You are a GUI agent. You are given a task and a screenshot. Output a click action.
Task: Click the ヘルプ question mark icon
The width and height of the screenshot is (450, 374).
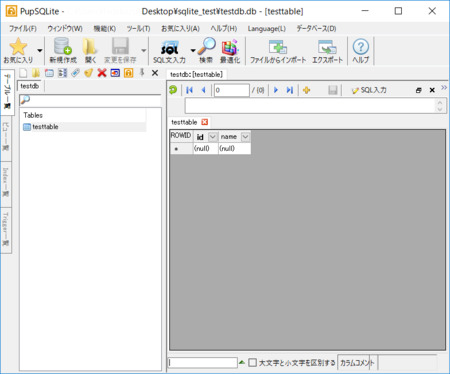[361, 47]
